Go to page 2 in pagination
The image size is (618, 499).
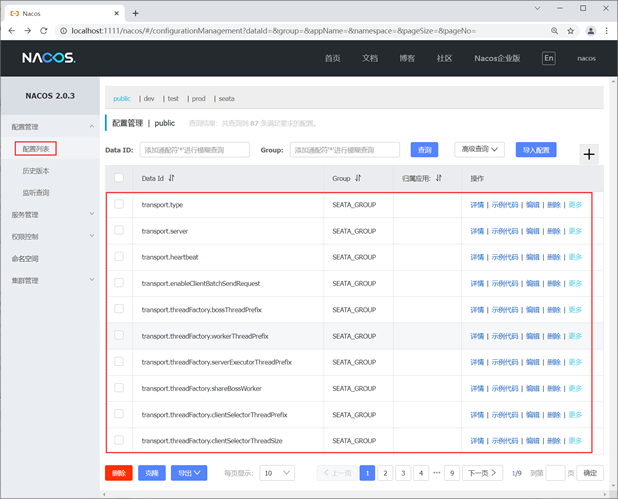385,473
